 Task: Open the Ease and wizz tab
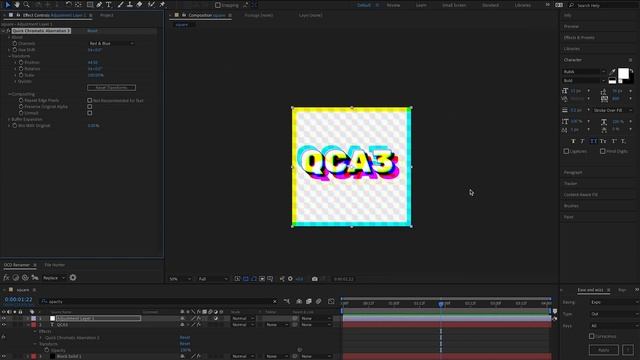pyautogui.click(x=590, y=290)
